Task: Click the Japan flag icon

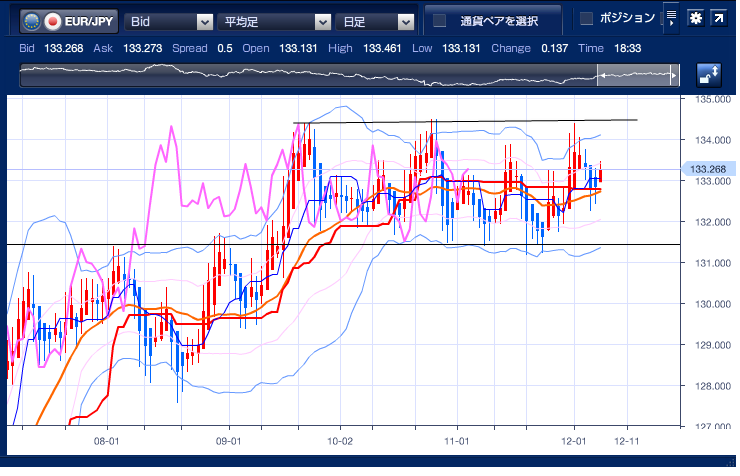Action: click(x=53, y=22)
